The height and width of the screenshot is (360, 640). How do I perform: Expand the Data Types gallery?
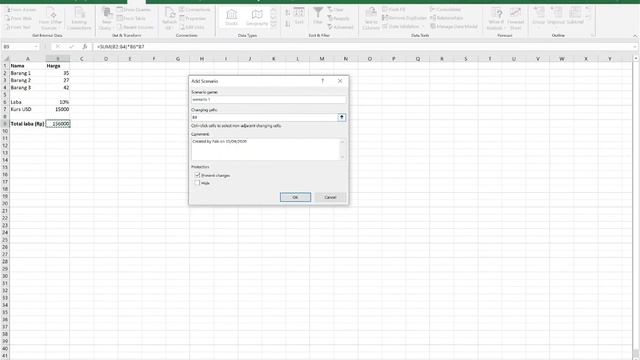coord(274,25)
